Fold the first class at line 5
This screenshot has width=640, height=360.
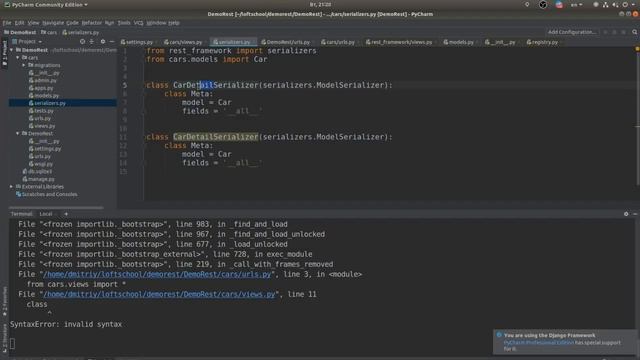144,85
